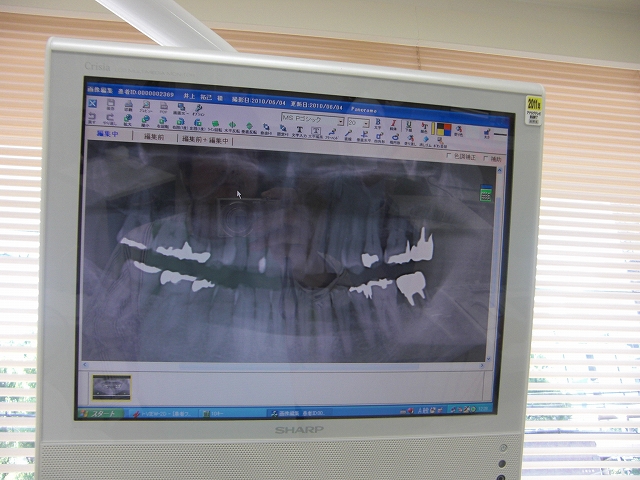Click the green calculator icon beside image
The height and width of the screenshot is (480, 640).
point(486,193)
